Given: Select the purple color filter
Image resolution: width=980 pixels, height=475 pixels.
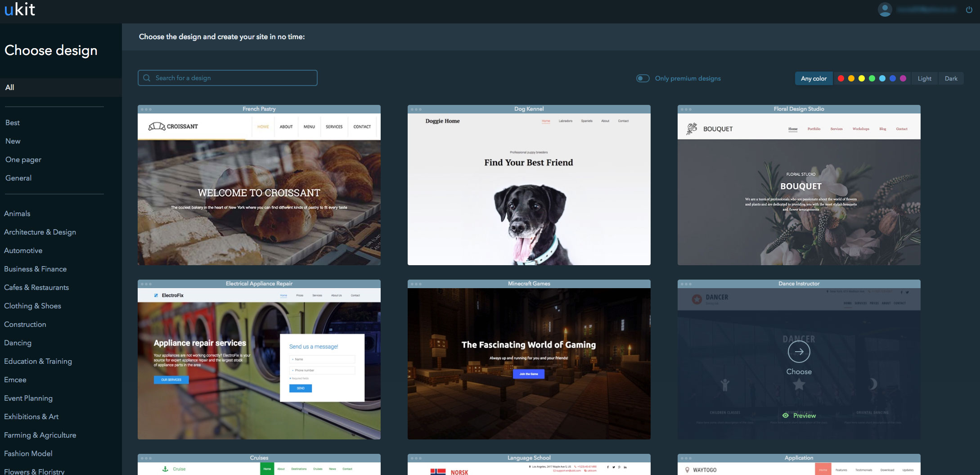Looking at the screenshot, I should (x=903, y=78).
